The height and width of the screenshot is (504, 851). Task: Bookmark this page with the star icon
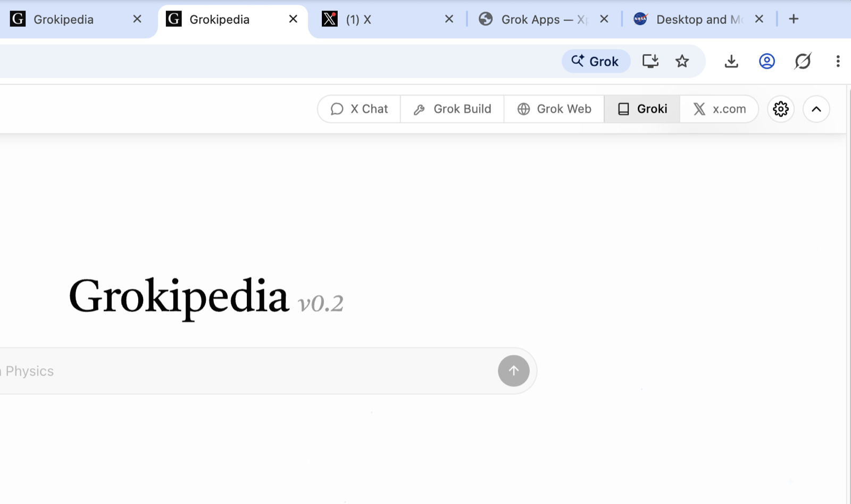tap(682, 61)
